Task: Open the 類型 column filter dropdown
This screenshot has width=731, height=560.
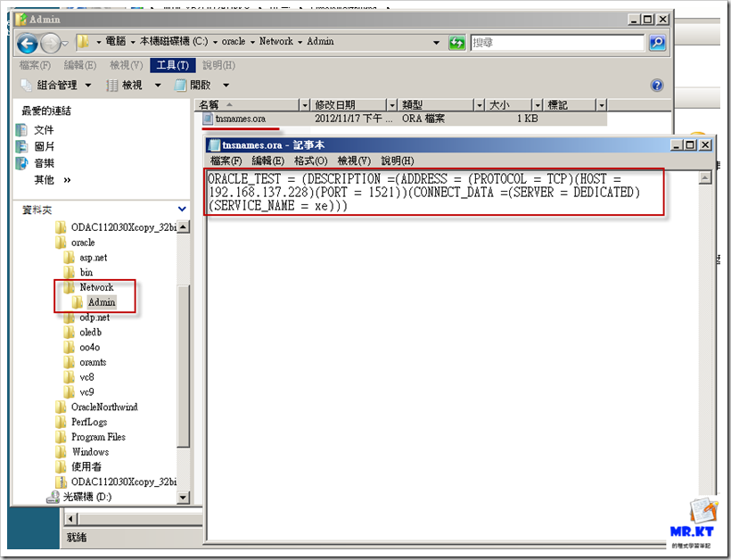Action: (x=480, y=105)
